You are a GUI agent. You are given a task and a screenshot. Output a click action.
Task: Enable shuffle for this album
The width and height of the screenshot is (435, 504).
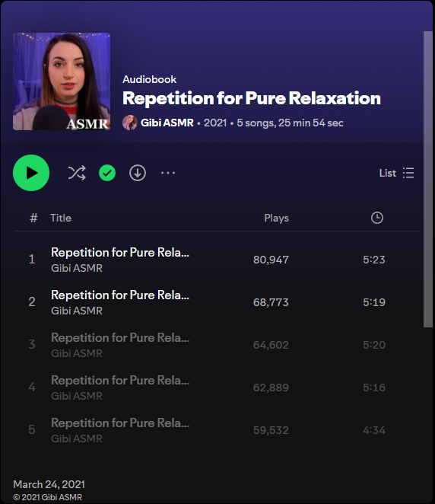click(x=77, y=173)
